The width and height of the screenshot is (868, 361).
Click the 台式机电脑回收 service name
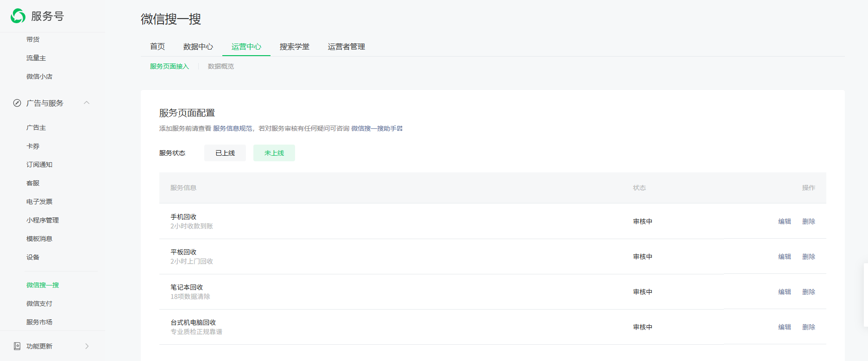pos(193,323)
